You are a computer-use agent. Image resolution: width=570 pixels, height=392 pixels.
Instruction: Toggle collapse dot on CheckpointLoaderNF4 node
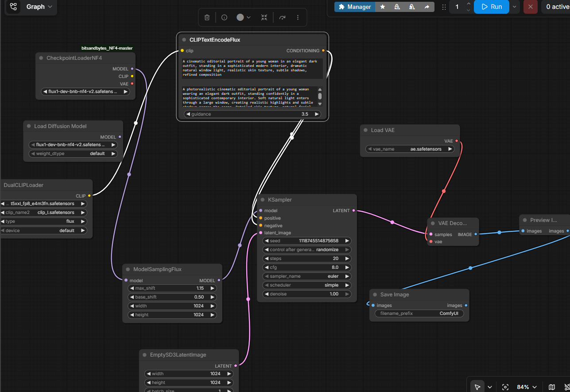coord(41,58)
